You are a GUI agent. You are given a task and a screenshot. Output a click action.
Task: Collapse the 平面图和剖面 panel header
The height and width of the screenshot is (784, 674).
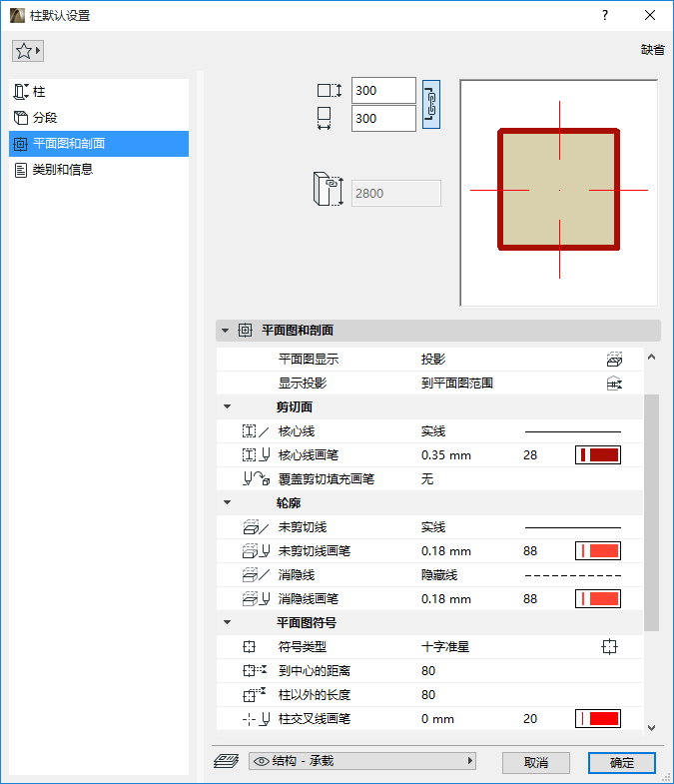coord(226,331)
